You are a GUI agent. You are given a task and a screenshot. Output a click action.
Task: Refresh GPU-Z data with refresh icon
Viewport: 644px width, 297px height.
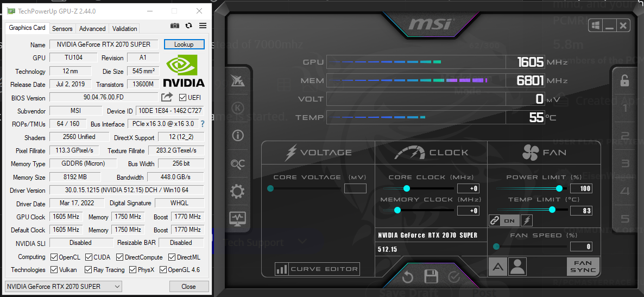click(x=188, y=26)
